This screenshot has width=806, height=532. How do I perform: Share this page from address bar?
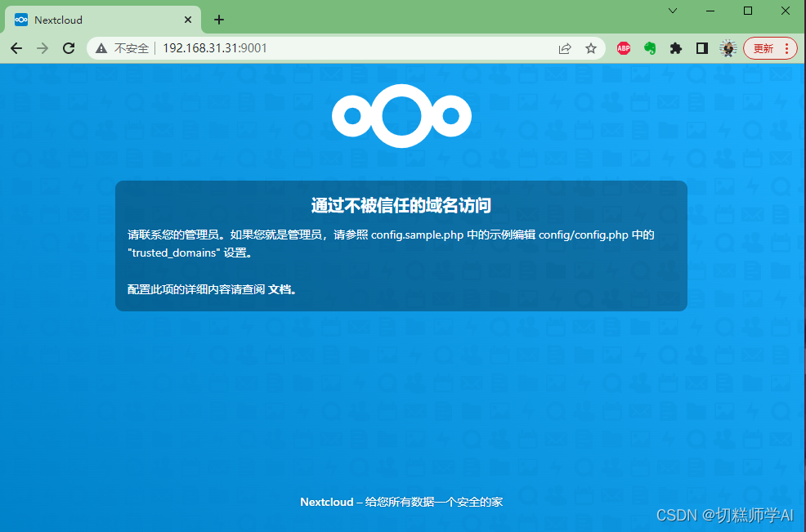[x=564, y=48]
